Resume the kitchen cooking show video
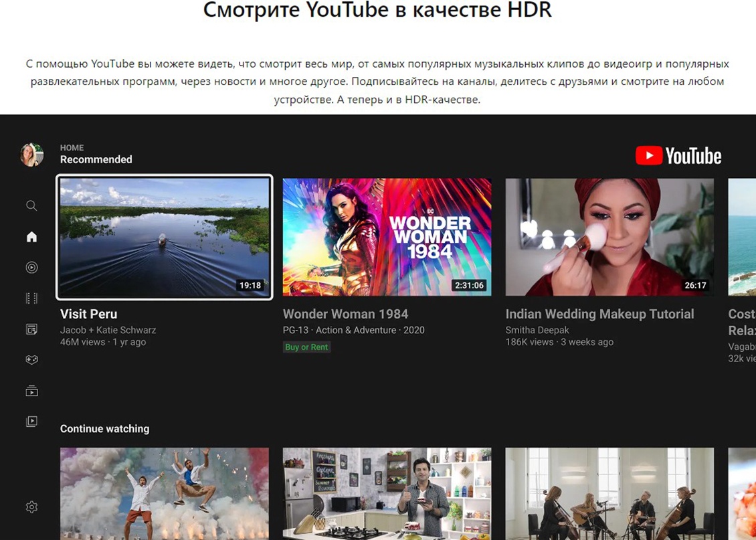 pyautogui.click(x=387, y=494)
